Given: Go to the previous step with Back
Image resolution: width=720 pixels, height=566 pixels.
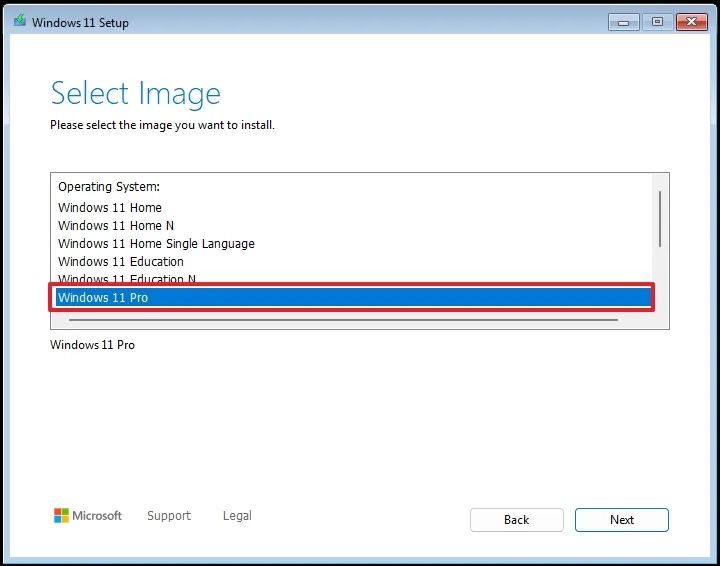Looking at the screenshot, I should [x=516, y=520].
